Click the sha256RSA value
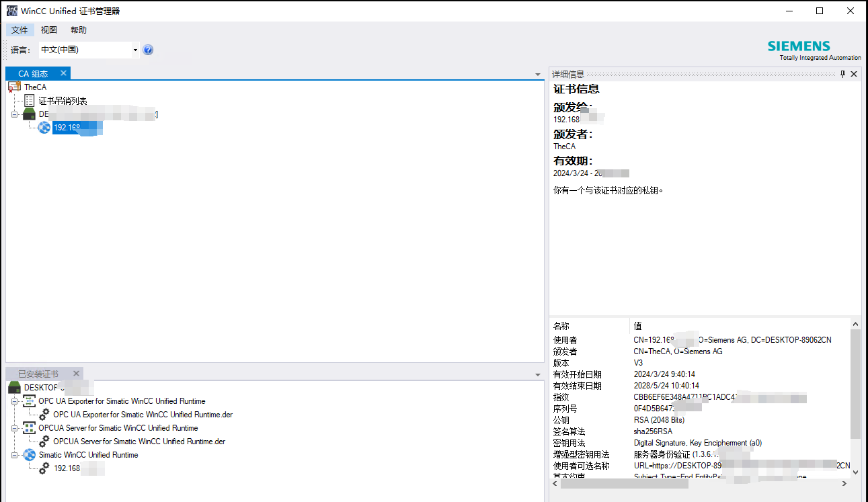This screenshot has width=868, height=502. [653, 431]
